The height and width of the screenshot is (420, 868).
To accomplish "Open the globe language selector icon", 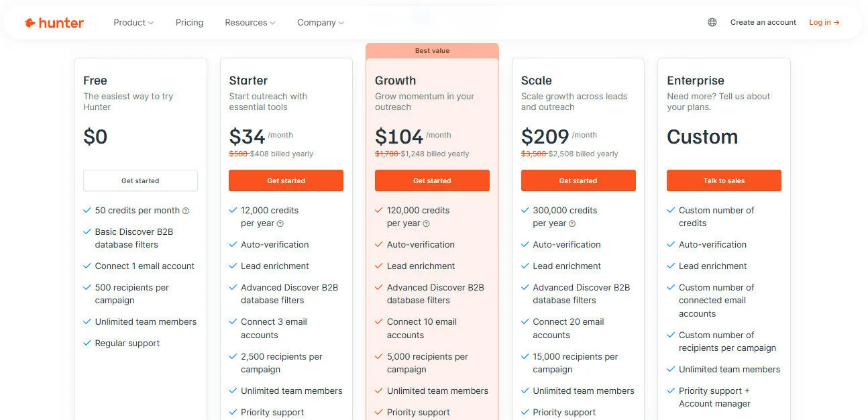I will [711, 22].
